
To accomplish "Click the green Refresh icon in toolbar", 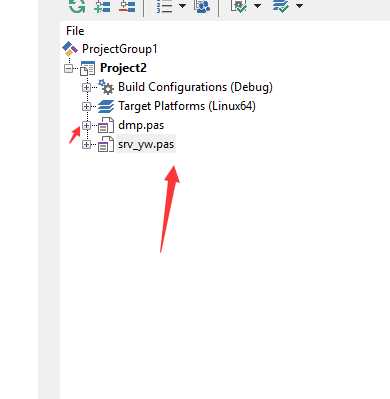I will 77,6.
